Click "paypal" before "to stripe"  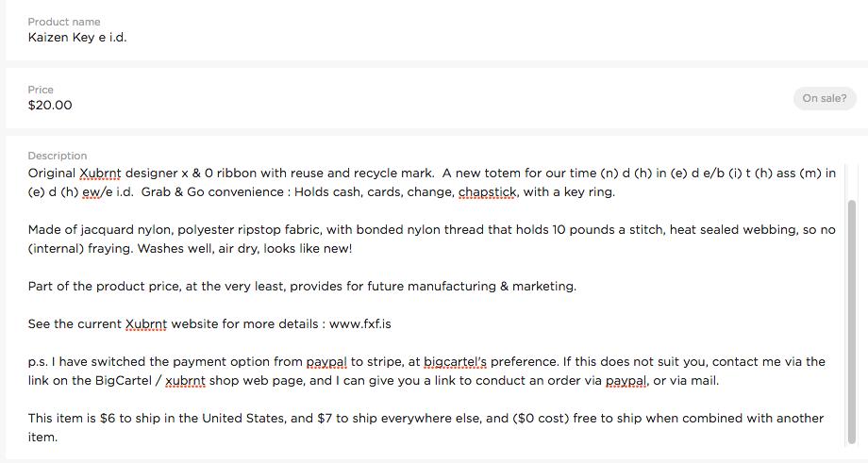326,362
